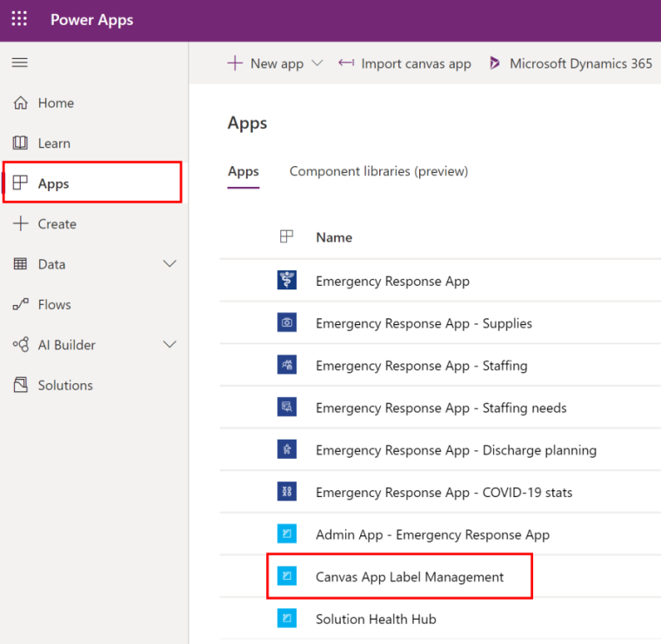This screenshot has height=644, width=661.
Task: Click the COVID-19 stats app icon
Action: point(287,492)
